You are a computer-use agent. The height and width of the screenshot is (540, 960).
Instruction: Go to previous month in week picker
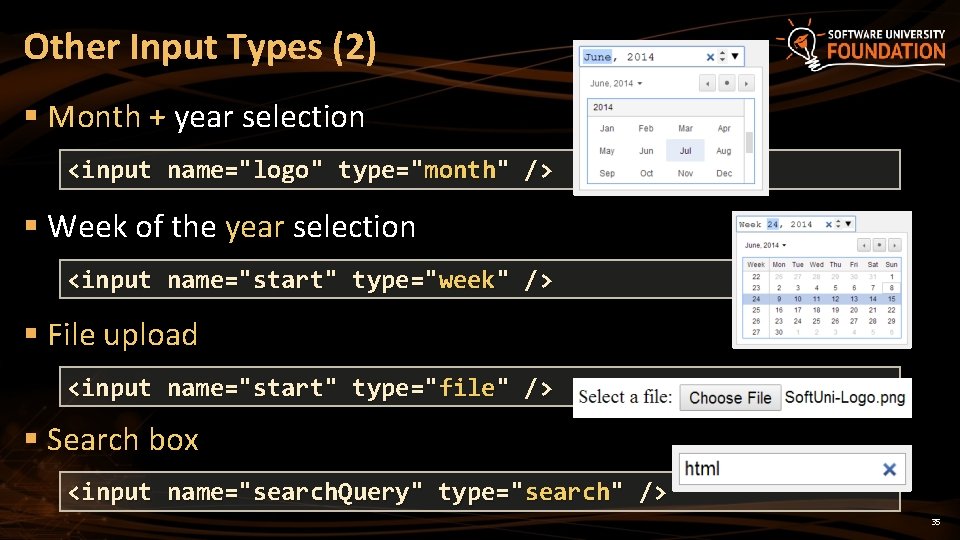(x=863, y=245)
